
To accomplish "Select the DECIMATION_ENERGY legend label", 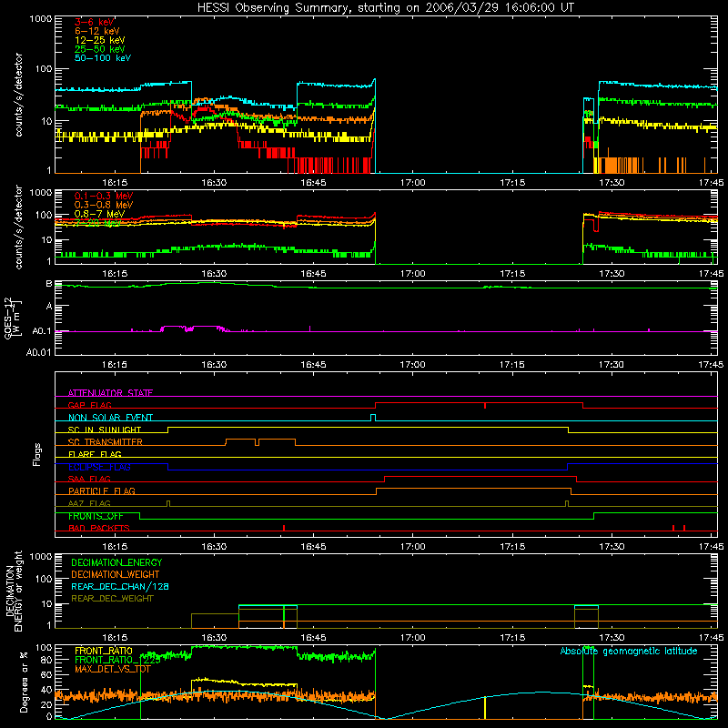I will click(116, 562).
